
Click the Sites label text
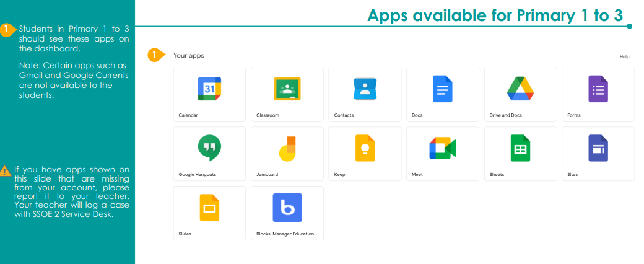[573, 174]
